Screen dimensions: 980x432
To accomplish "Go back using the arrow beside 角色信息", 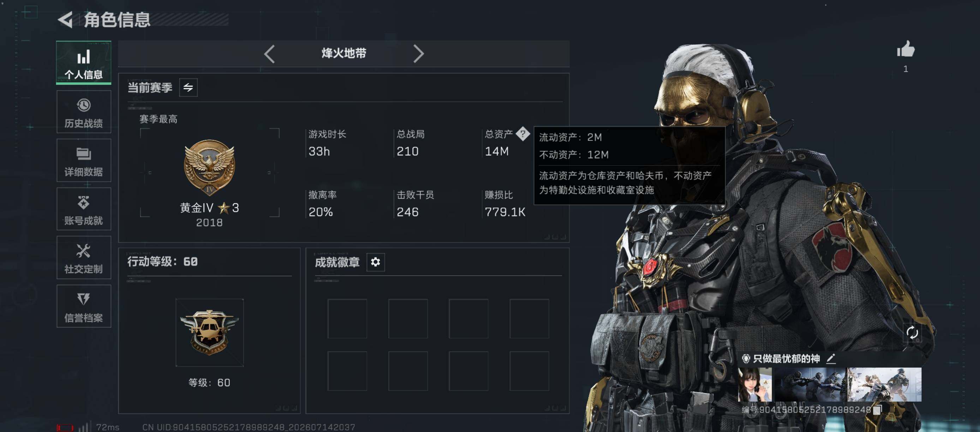I will (65, 20).
